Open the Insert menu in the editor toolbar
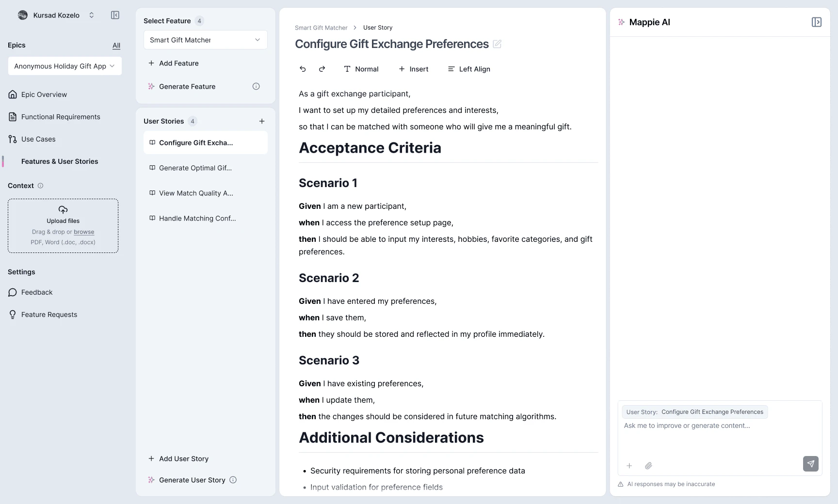838x504 pixels. click(x=414, y=69)
